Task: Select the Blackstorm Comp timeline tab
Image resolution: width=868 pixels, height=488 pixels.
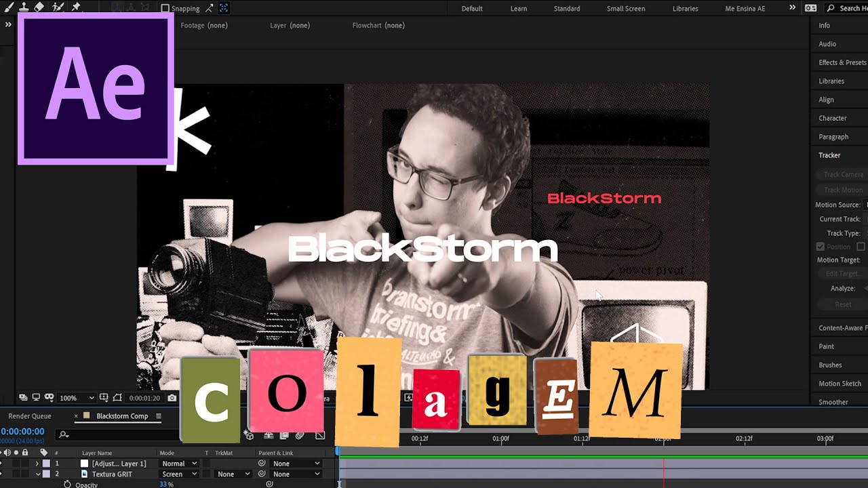Action: [122, 416]
